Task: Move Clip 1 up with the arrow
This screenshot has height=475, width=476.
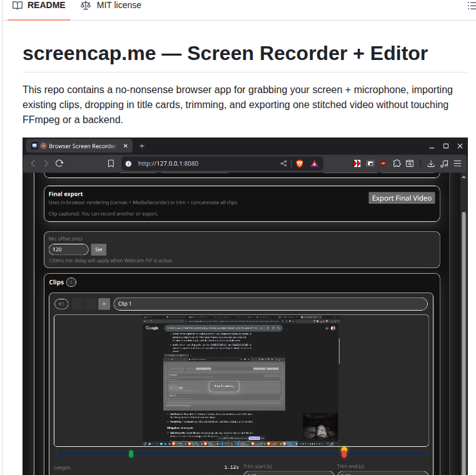Action: pyautogui.click(x=78, y=304)
